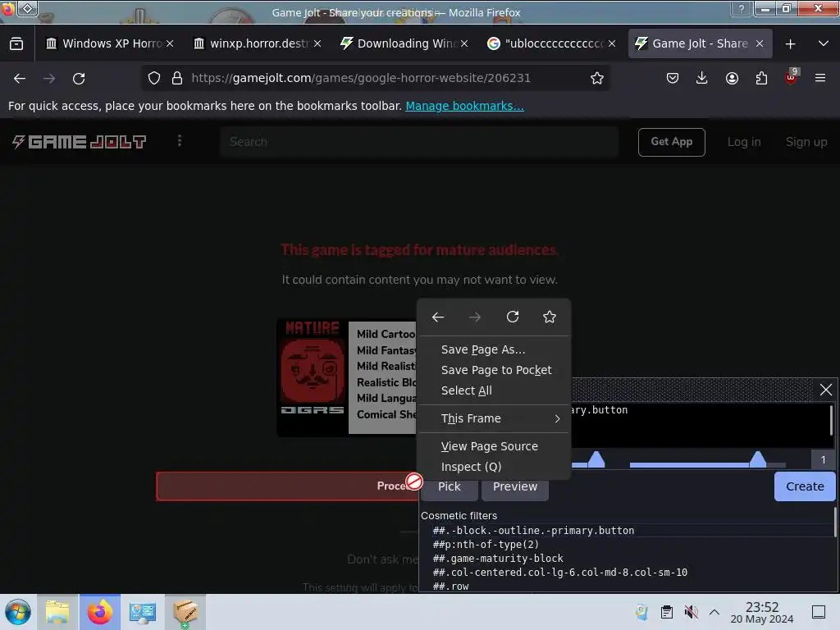Context menu back arrow icon
The image size is (840, 630).
[438, 317]
